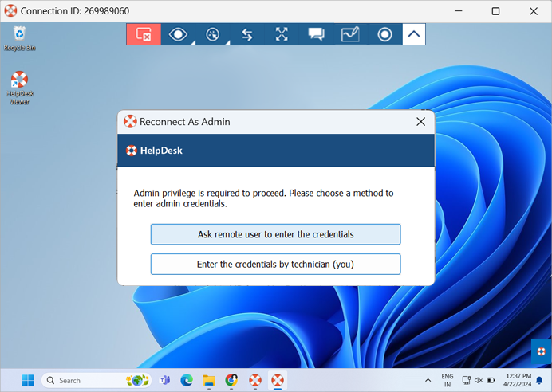The image size is (552, 392).
Task: Launch Microsoft Edge from remote taskbar
Action: [x=187, y=380]
